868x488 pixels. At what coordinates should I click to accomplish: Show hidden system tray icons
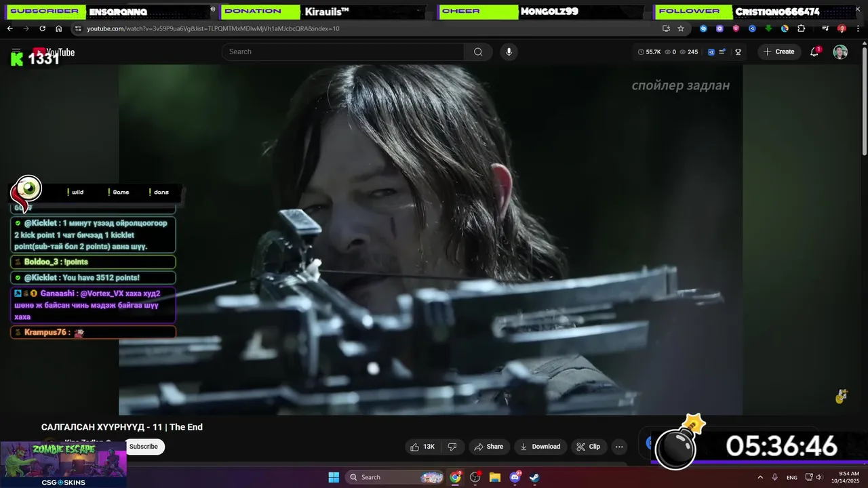(760, 477)
